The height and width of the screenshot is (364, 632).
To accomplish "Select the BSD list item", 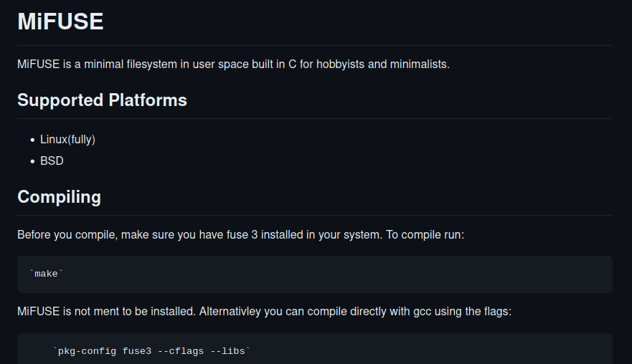I will (x=52, y=161).
